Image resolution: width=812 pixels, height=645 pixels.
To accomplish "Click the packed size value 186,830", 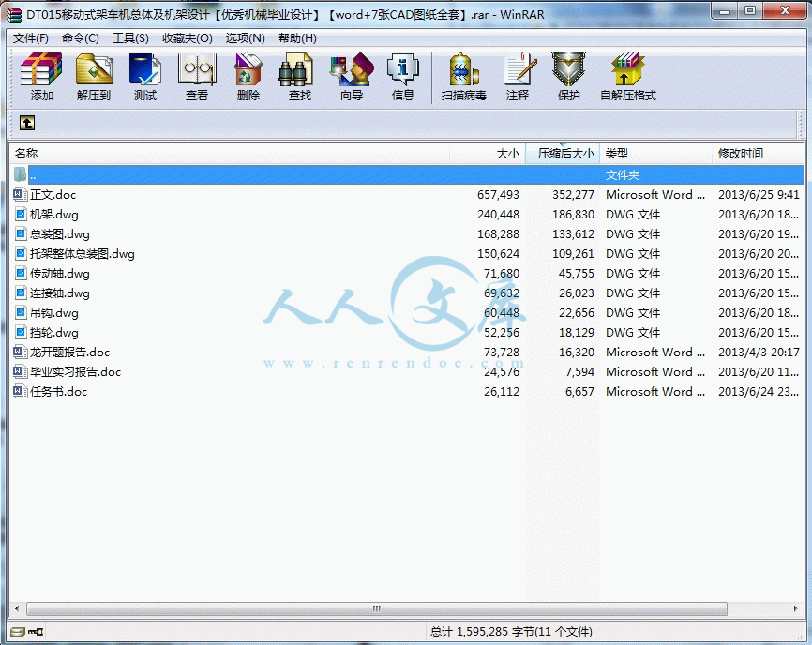I will pos(573,215).
